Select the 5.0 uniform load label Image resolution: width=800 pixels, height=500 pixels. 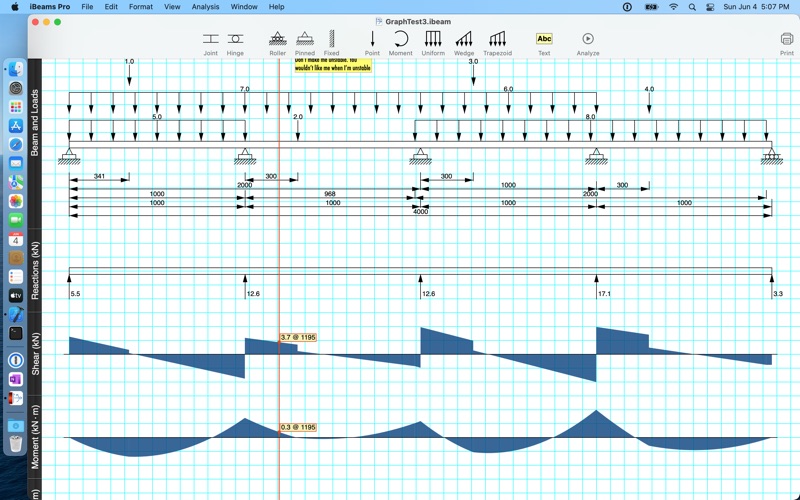[157, 117]
